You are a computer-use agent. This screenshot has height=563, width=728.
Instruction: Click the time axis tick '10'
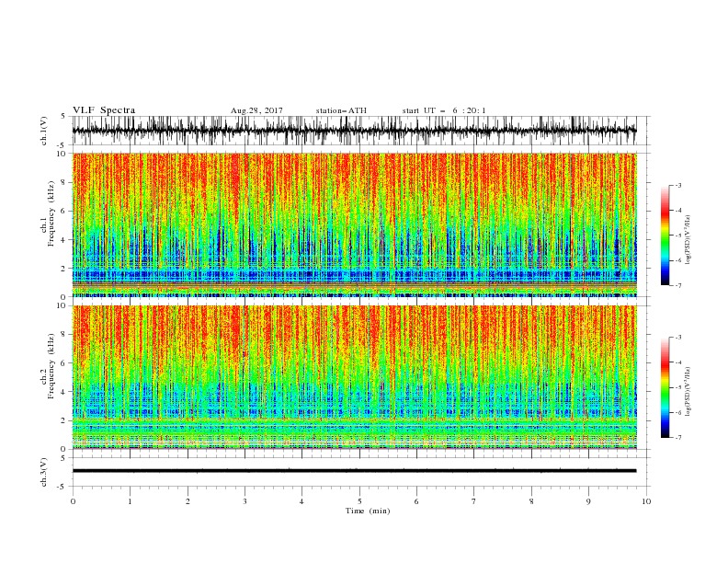(646, 501)
